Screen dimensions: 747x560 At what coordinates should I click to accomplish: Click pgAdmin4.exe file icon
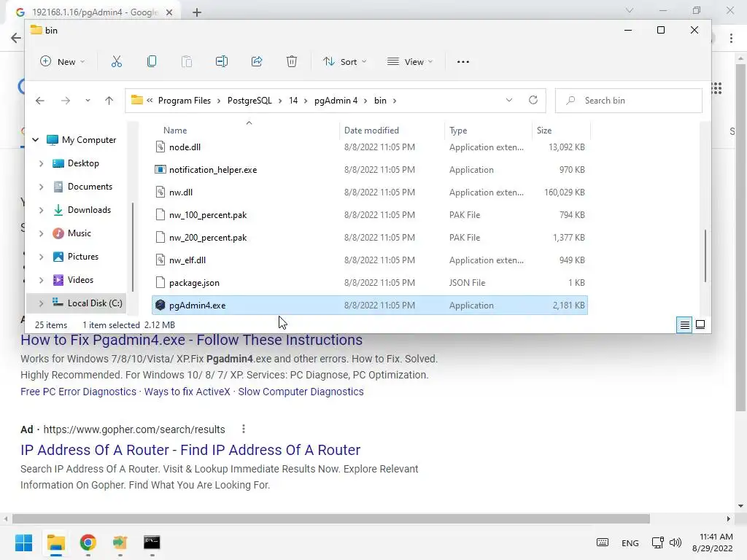(x=160, y=306)
